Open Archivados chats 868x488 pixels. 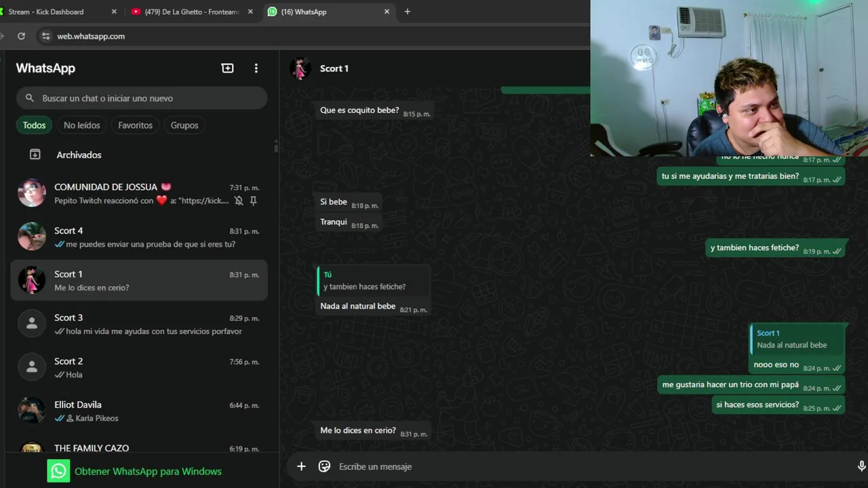[x=138, y=155]
